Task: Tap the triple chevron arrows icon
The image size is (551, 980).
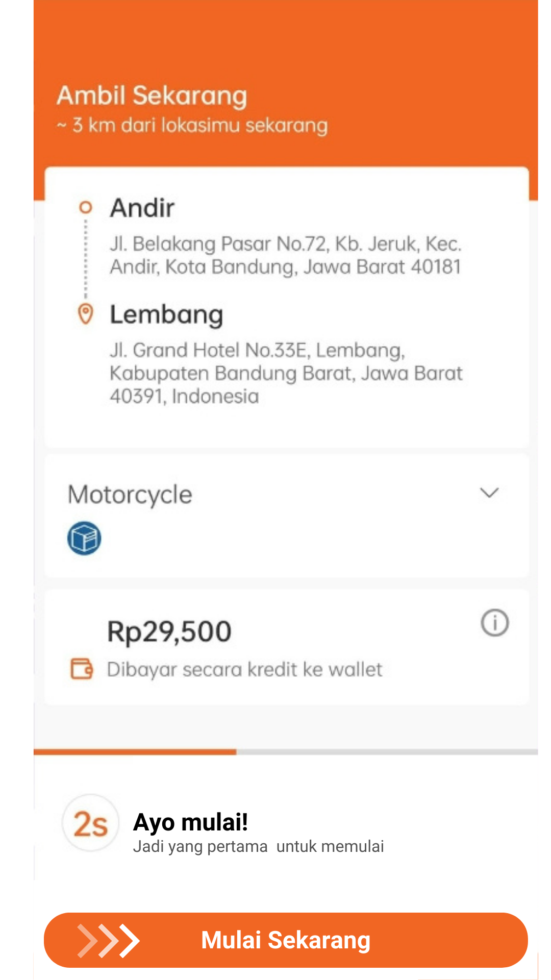Action: 108,940
